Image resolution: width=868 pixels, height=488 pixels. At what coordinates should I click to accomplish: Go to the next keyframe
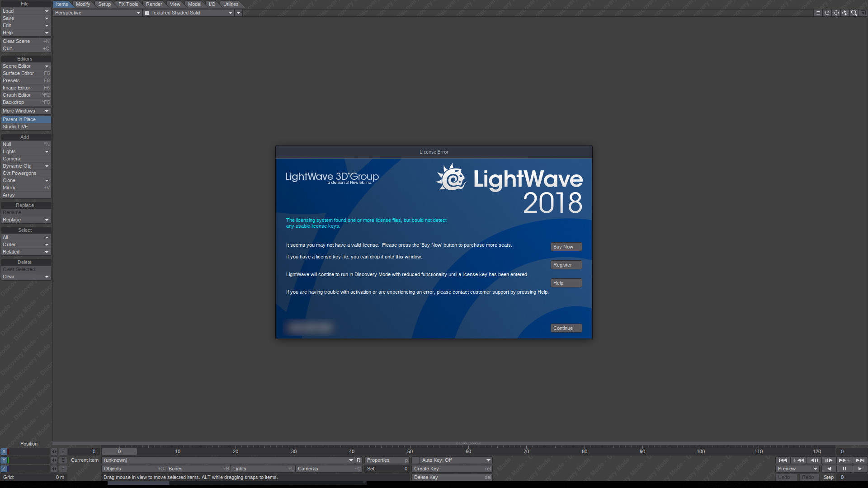(844, 460)
